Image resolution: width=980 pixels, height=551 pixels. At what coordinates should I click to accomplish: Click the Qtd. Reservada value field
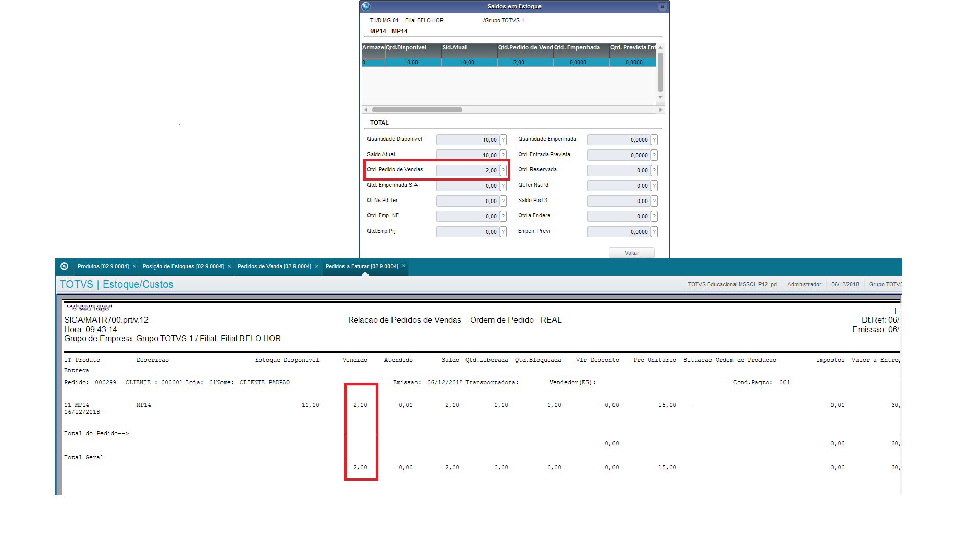click(619, 170)
